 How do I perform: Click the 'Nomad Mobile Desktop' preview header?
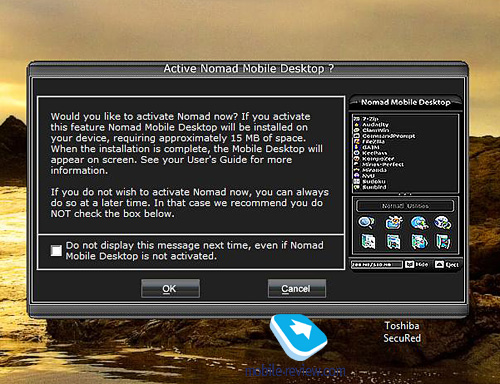pyautogui.click(x=406, y=102)
